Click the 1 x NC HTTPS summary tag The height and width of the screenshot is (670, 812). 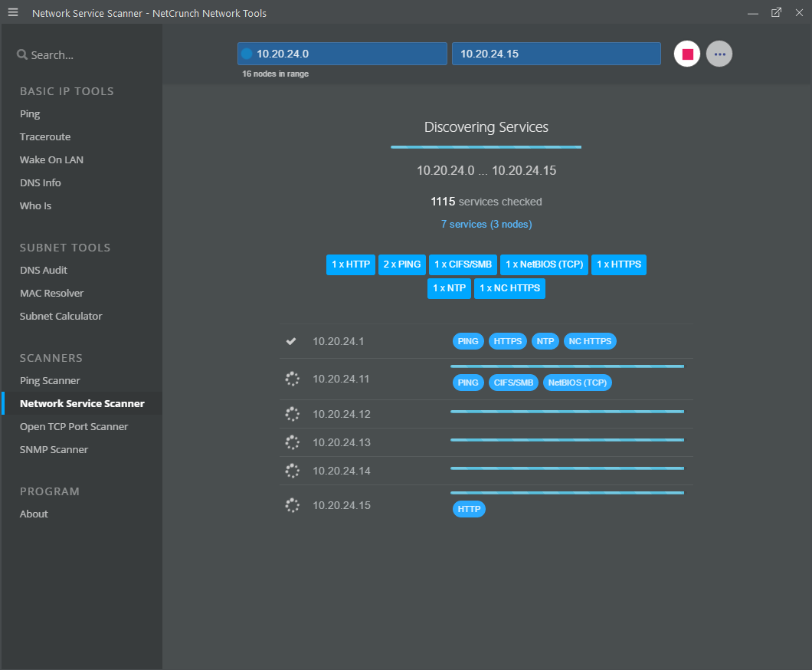tap(509, 288)
